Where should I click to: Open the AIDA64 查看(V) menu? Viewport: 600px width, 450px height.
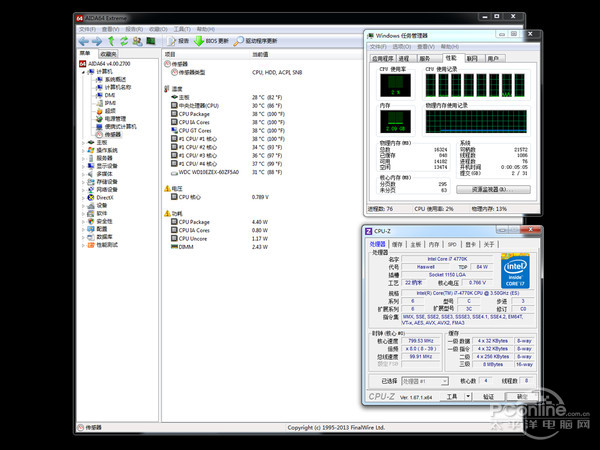[110, 29]
